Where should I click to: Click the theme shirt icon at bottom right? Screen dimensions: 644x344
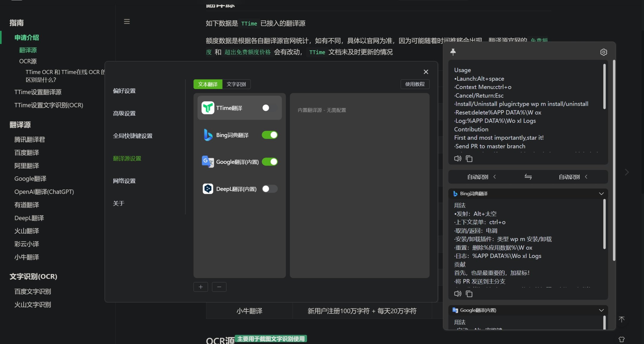(622, 339)
